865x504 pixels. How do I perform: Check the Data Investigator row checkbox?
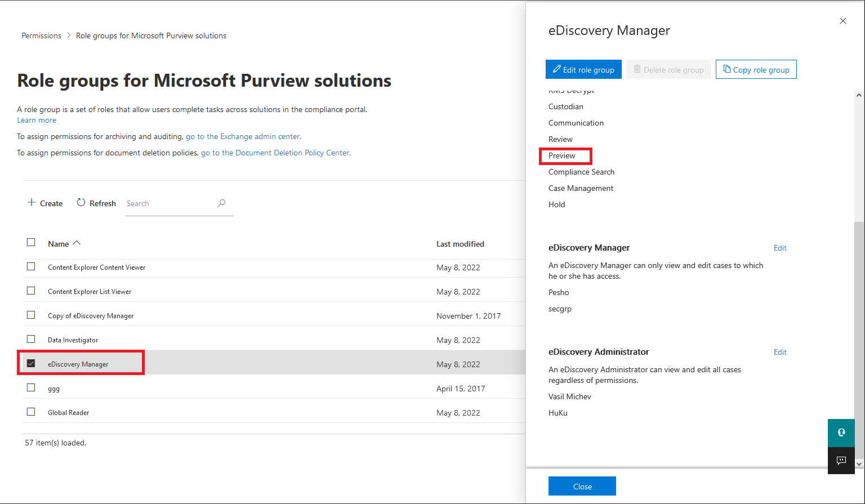coord(31,339)
